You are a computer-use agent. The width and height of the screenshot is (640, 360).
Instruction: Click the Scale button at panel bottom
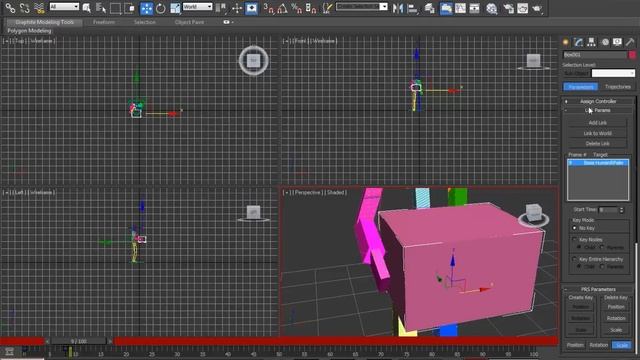pos(622,345)
